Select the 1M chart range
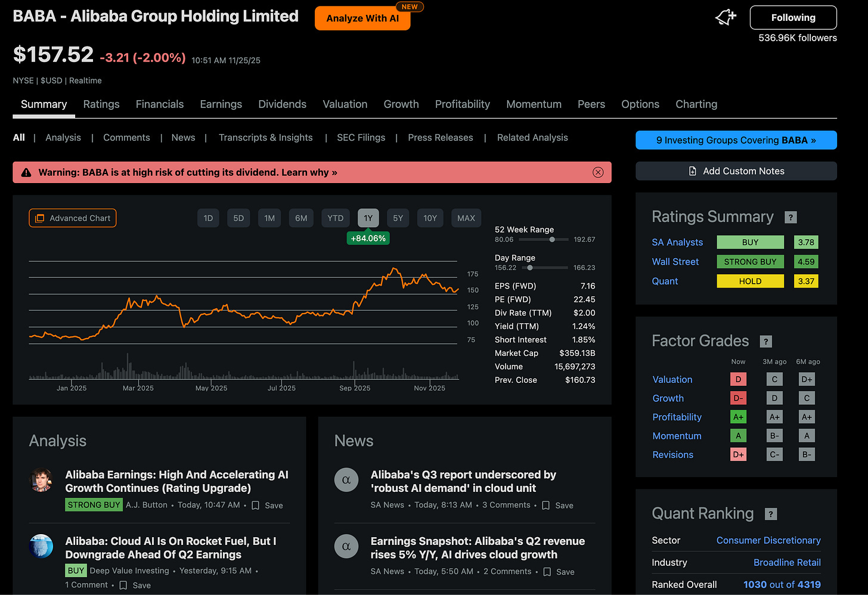The height and width of the screenshot is (595, 868). pyautogui.click(x=269, y=218)
